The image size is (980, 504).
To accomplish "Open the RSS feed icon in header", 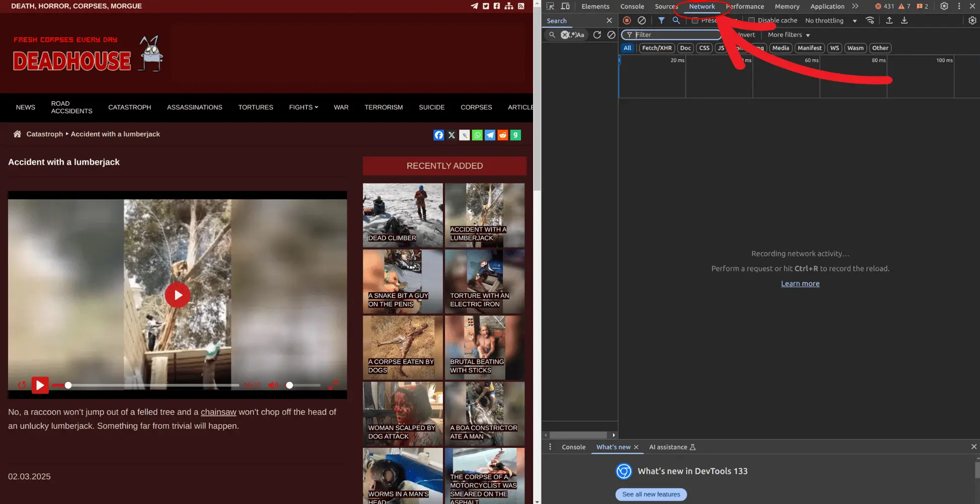I will pyautogui.click(x=521, y=6).
